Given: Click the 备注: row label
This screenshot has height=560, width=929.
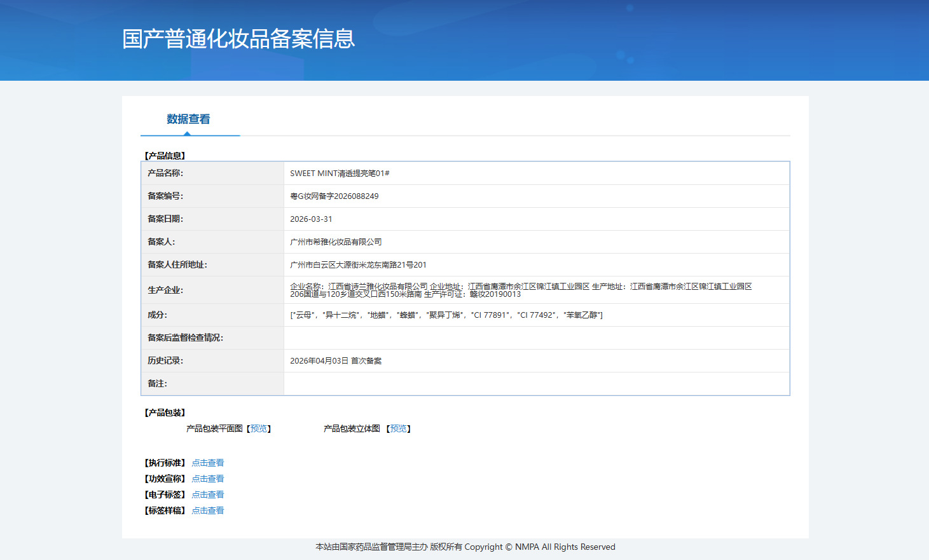Looking at the screenshot, I should click(x=158, y=384).
